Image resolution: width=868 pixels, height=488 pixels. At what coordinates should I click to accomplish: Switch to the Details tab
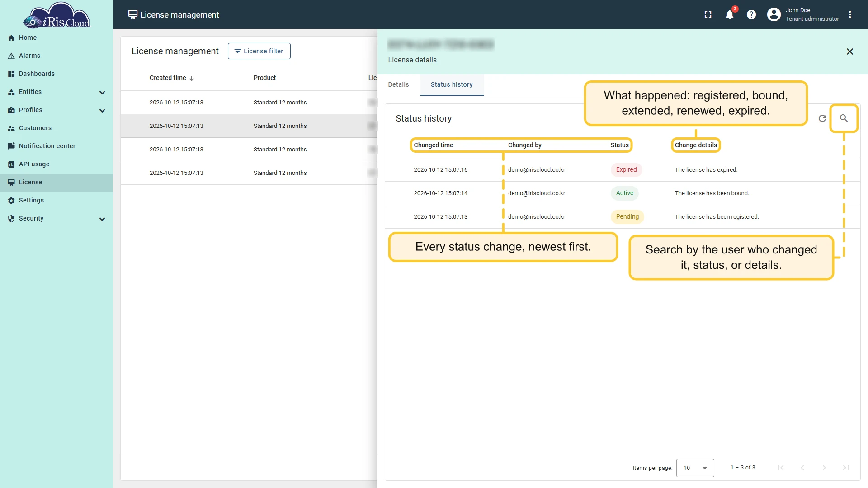398,84
